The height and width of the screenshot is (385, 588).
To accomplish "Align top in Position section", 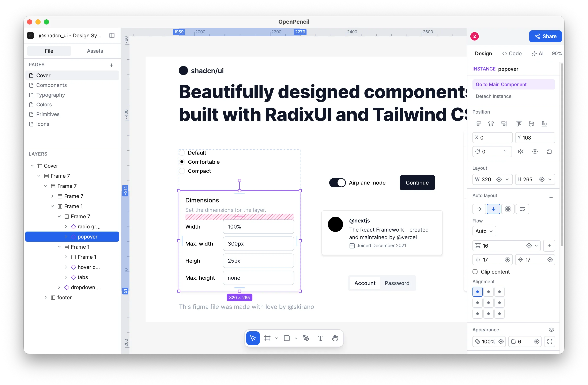I will (x=519, y=124).
